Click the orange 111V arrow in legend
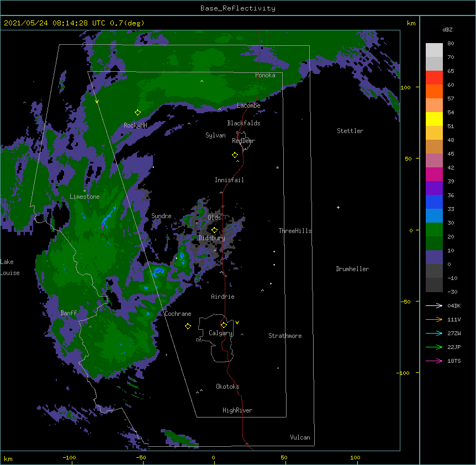 pos(434,319)
